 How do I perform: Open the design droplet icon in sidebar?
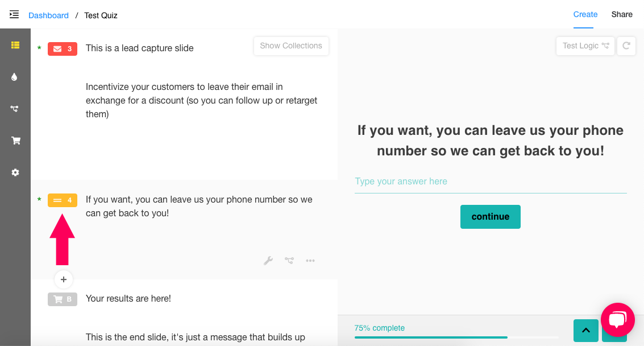(x=14, y=77)
